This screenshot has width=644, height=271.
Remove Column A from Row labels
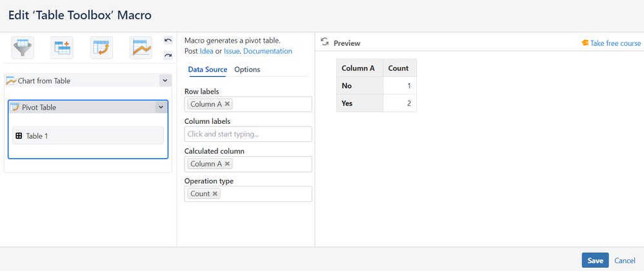[227, 104]
